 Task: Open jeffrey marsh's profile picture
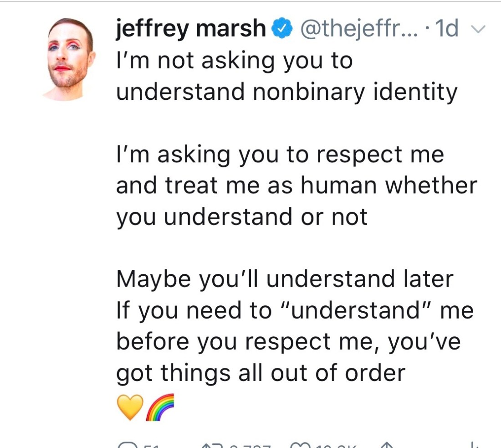point(69,59)
